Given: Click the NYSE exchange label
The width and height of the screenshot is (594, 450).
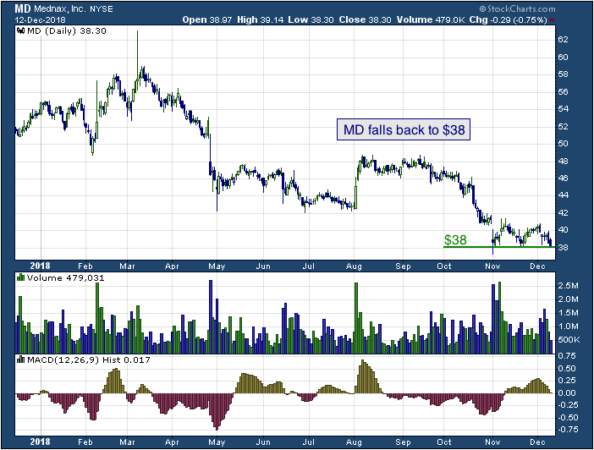Looking at the screenshot, I should (101, 9).
